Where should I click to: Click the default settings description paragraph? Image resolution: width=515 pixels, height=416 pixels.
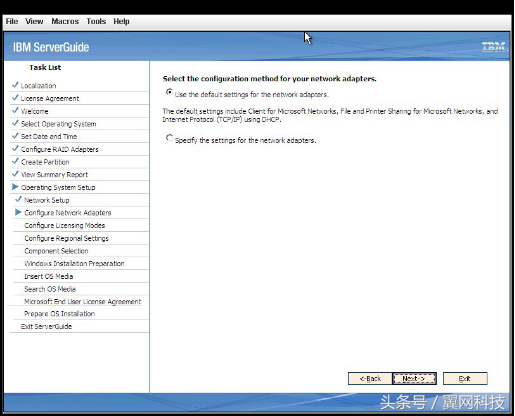click(330, 115)
